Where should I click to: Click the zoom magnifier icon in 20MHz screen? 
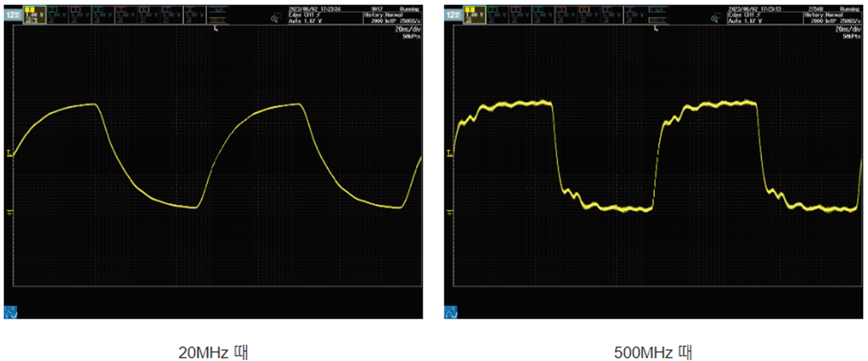(x=275, y=19)
